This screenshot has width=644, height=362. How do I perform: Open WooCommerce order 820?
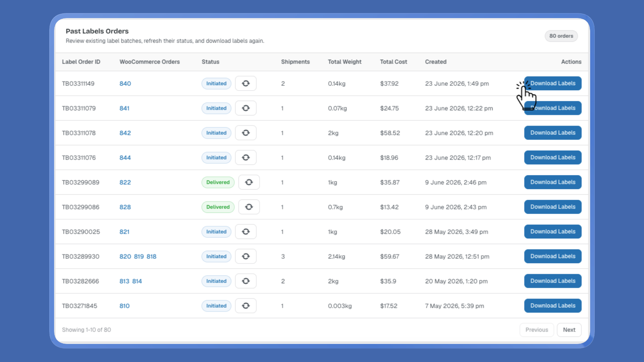(125, 256)
